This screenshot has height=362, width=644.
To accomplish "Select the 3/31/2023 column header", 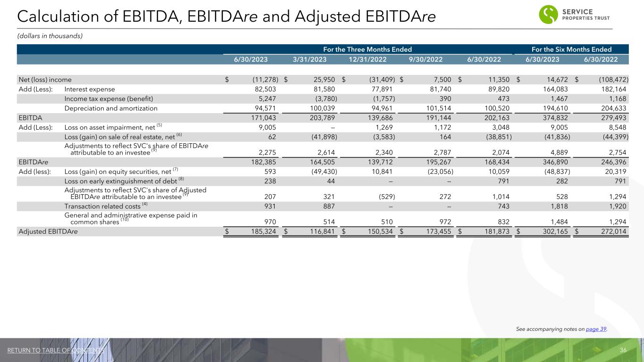I will coord(308,60).
